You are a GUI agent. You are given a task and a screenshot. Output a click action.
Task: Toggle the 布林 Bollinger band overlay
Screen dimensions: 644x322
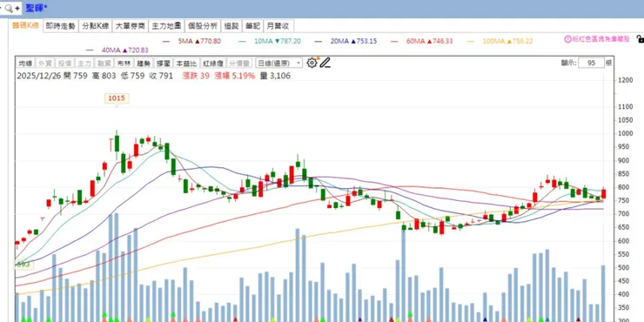[x=124, y=64]
